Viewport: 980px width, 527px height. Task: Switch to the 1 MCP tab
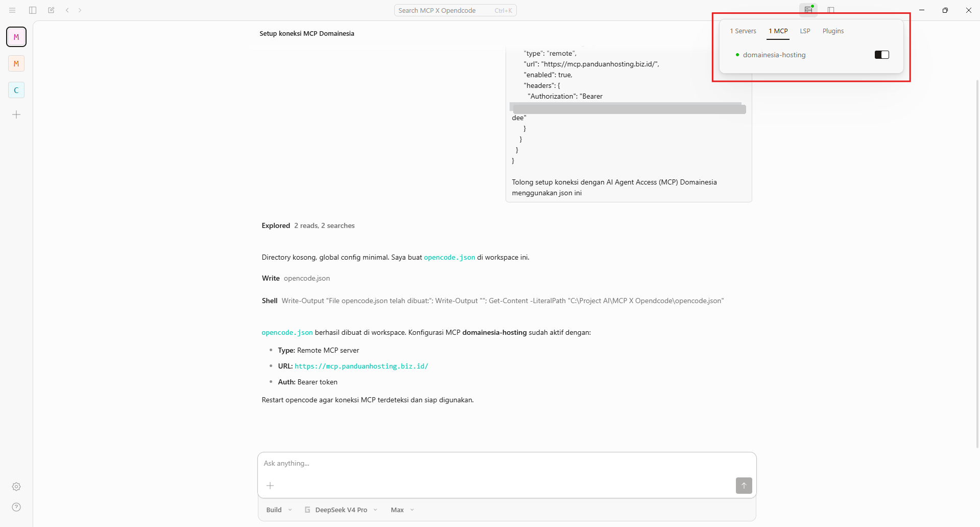778,31
